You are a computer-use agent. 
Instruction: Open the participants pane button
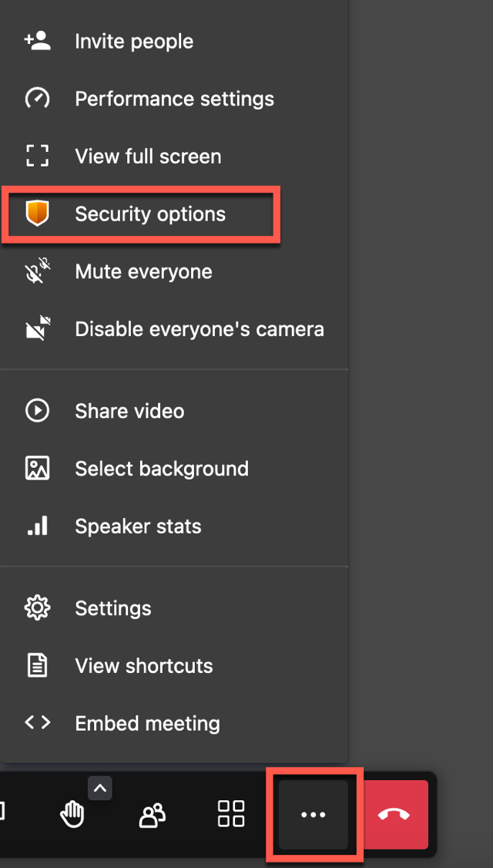[x=152, y=815]
